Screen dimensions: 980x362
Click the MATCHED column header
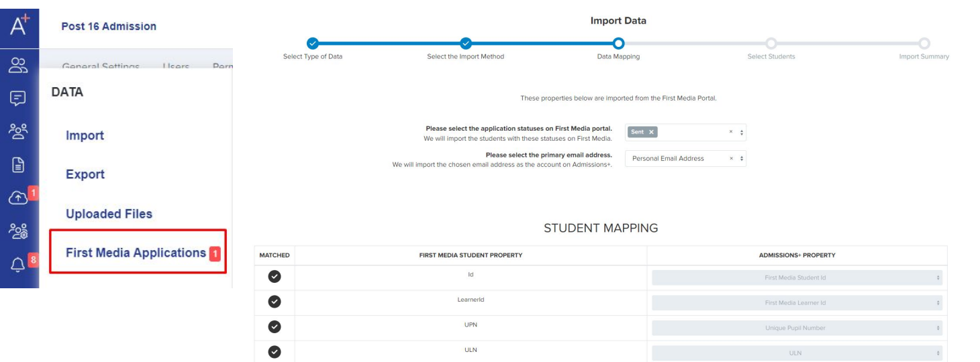point(275,255)
